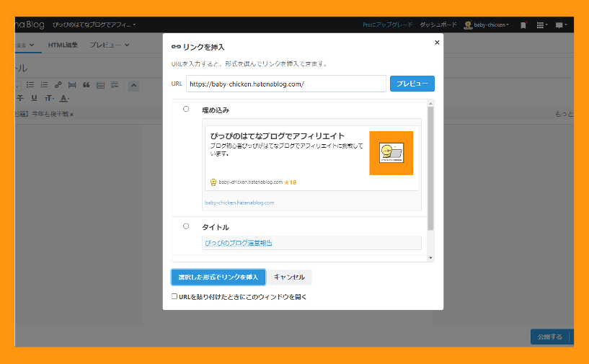589x364 pixels.
Task: Click the baby-chicken profile avatar
Action: coord(468,25)
